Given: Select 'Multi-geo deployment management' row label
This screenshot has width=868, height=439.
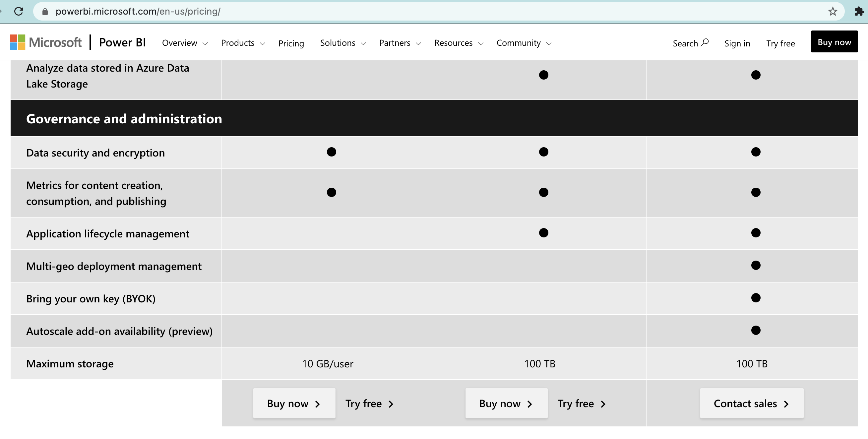Looking at the screenshot, I should pyautogui.click(x=114, y=266).
